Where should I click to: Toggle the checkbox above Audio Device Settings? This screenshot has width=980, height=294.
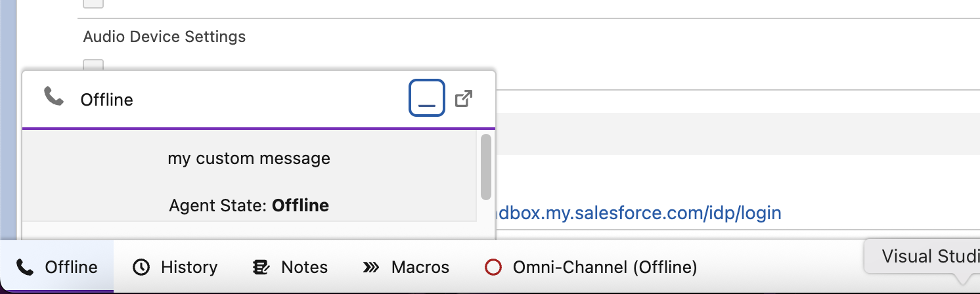tap(93, 3)
